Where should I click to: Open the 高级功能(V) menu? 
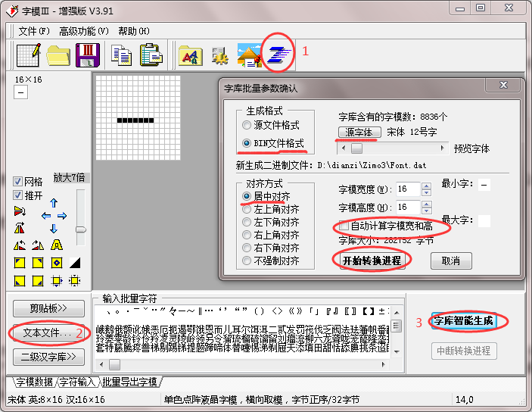tap(84, 31)
